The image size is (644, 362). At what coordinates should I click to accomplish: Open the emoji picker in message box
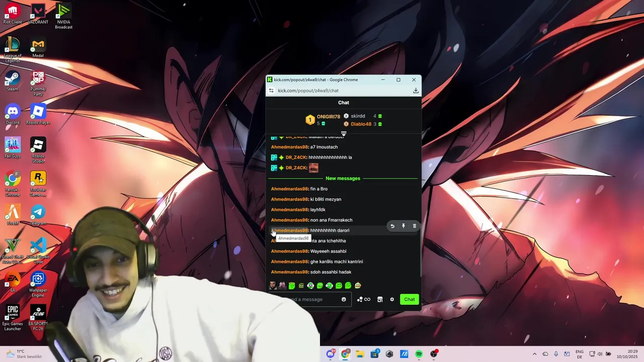click(344, 299)
